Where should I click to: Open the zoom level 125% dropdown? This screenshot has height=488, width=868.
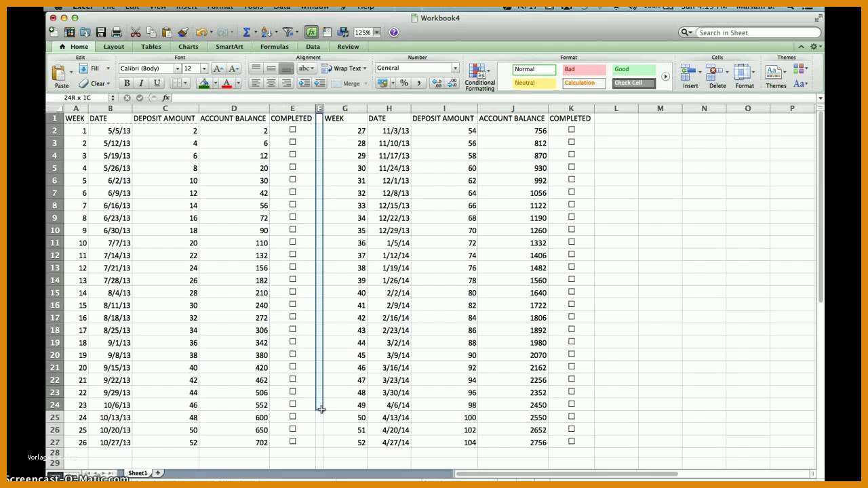tap(377, 32)
